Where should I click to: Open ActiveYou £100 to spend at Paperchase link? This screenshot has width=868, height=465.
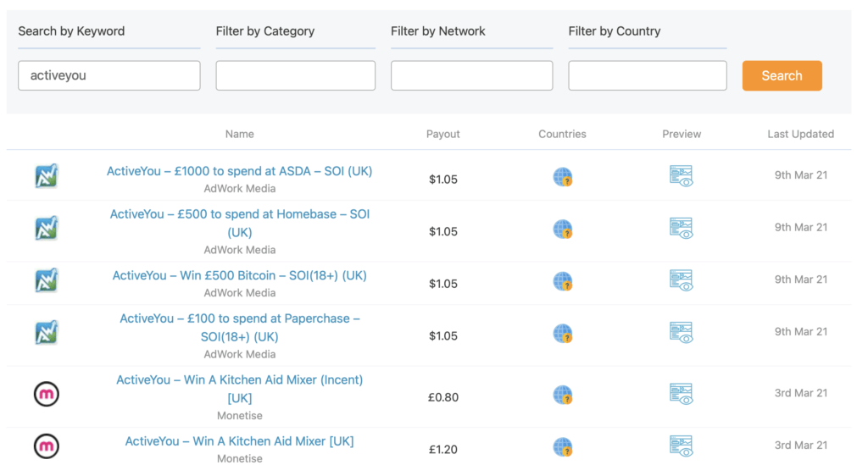point(239,327)
